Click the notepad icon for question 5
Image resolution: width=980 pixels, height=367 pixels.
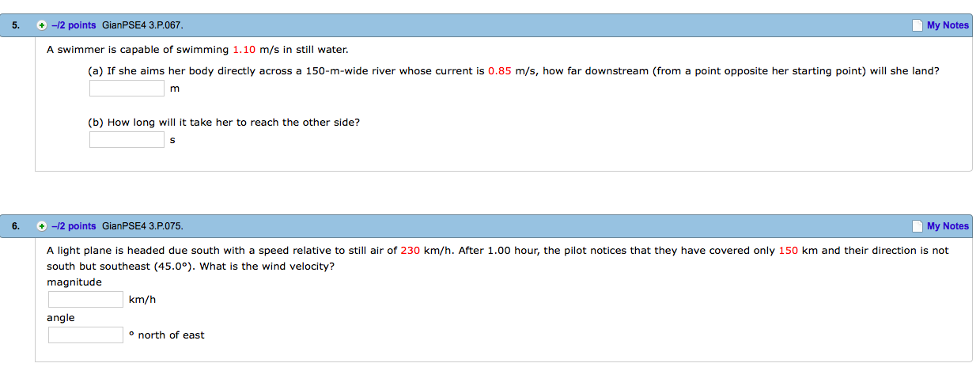click(917, 25)
